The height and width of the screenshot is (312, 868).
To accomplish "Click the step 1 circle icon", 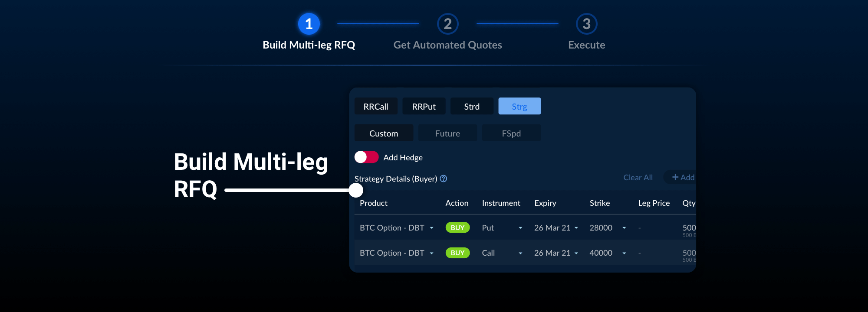I will [x=309, y=24].
